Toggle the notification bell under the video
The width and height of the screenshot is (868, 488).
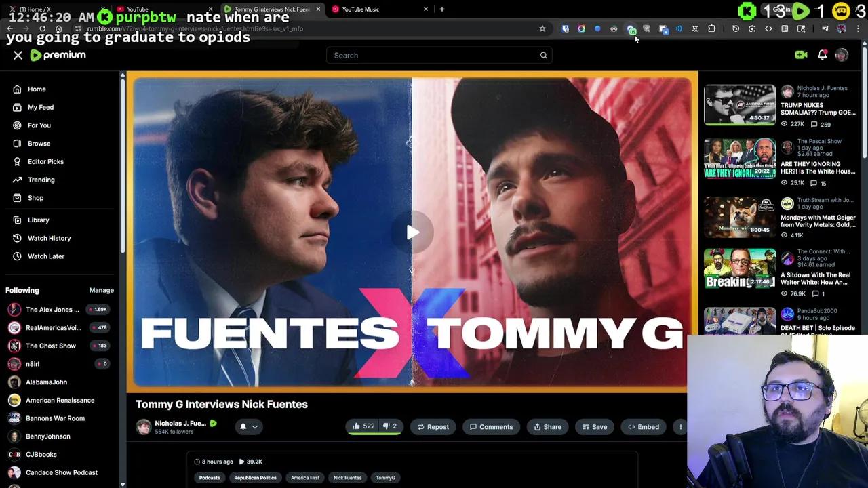point(243,426)
